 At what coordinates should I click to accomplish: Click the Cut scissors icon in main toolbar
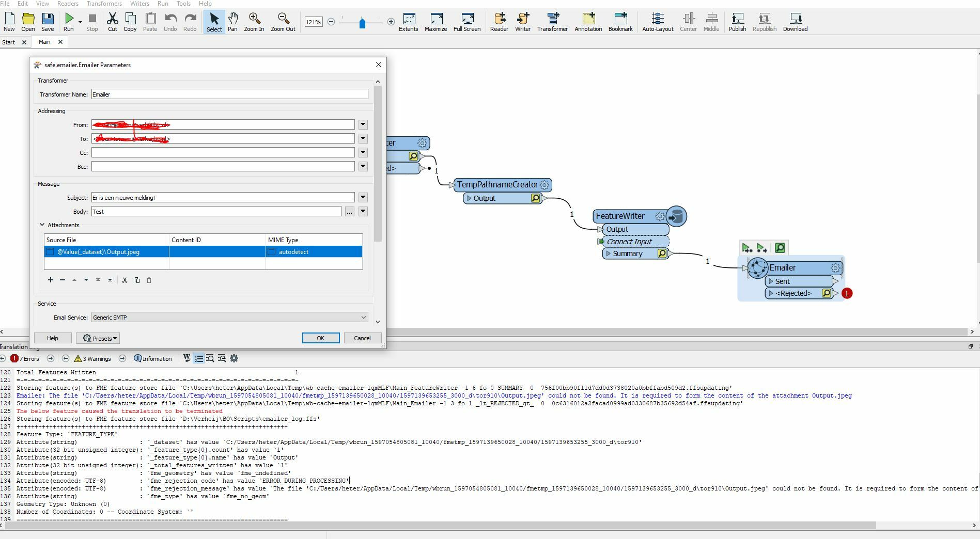point(112,21)
